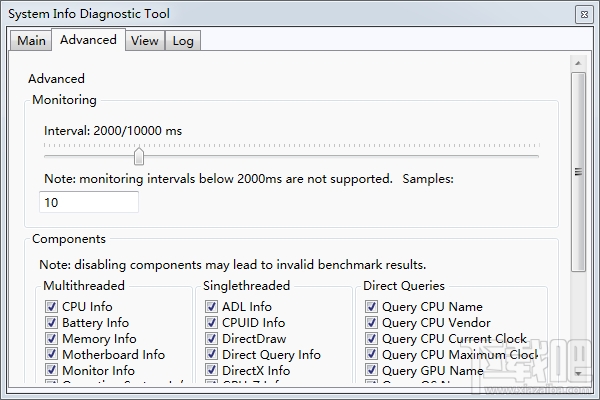
Task: Uncheck Motherboard Info
Action: [x=52, y=355]
